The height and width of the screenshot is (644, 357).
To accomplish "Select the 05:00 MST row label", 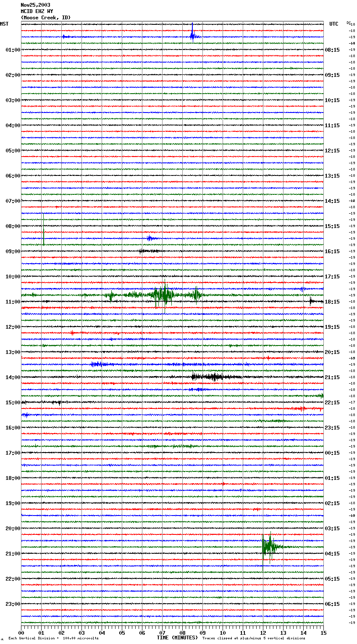I will 13,151.
